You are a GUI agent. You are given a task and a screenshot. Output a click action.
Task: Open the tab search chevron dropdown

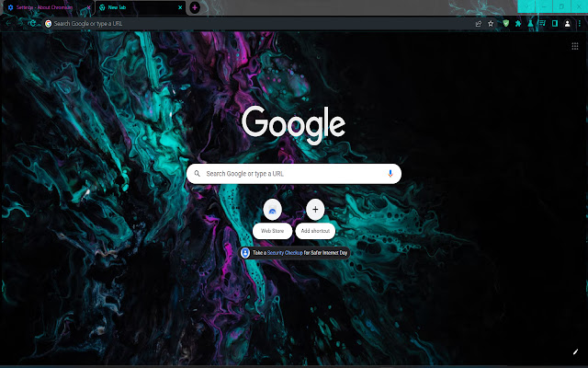(x=526, y=6)
